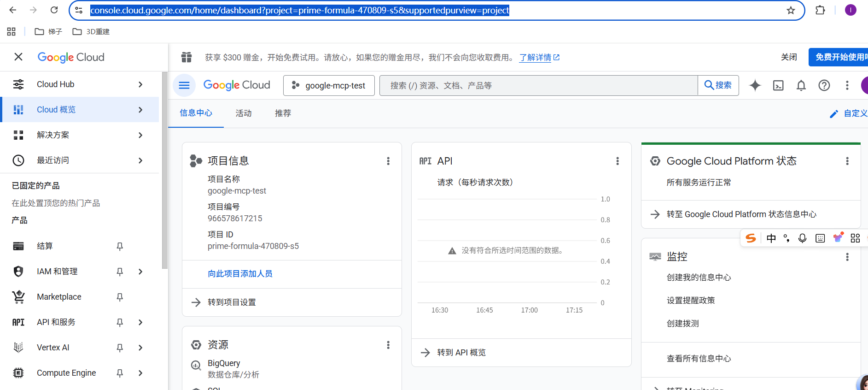Pin IAM 和管理 in sidebar
The width and height of the screenshot is (868, 390).
tap(120, 272)
